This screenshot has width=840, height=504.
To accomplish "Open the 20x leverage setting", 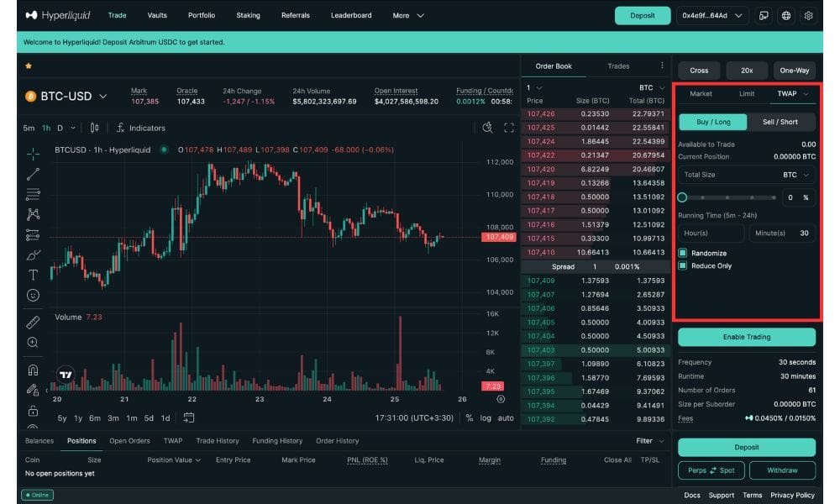I will coord(747,71).
